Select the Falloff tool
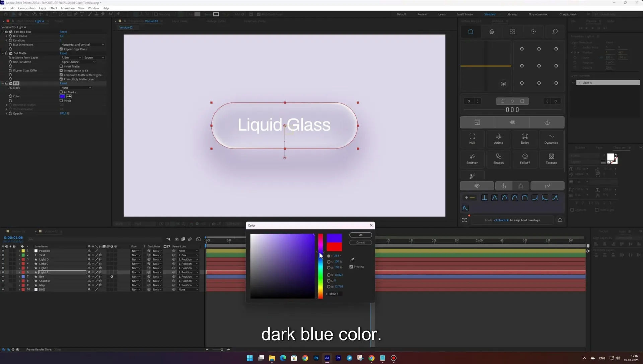The image size is (643, 364). tap(525, 159)
